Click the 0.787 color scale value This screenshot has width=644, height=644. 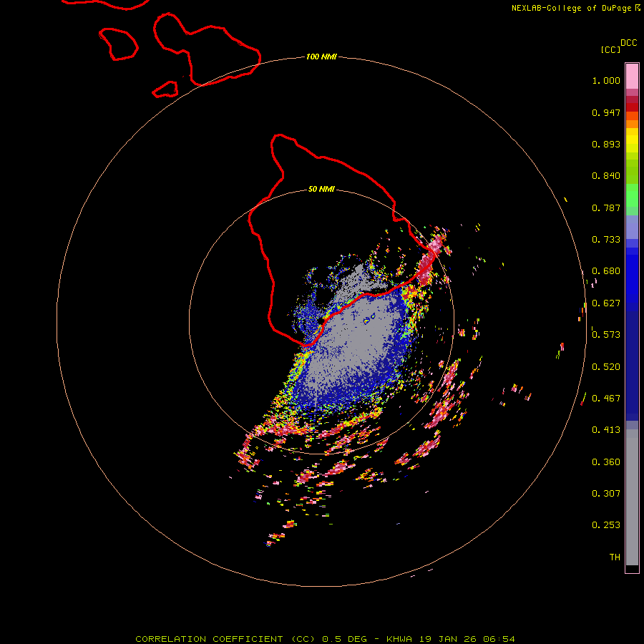[606, 208]
